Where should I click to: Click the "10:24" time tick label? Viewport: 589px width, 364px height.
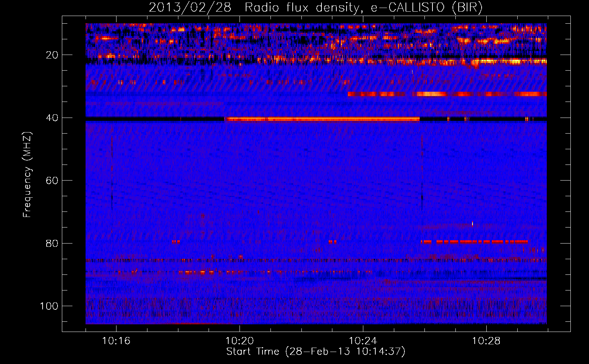[363, 341]
